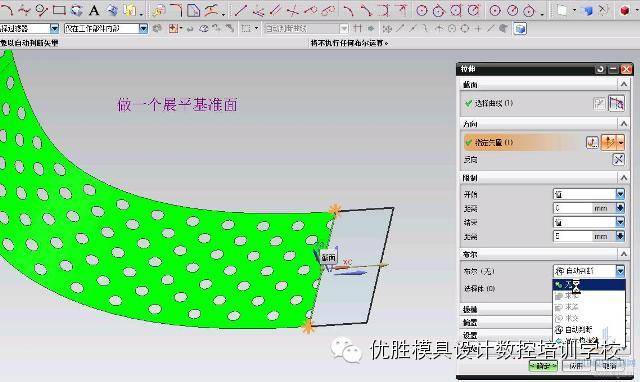The height and width of the screenshot is (382, 640).
Task: Collapse the Limits group
Action: coord(624,178)
